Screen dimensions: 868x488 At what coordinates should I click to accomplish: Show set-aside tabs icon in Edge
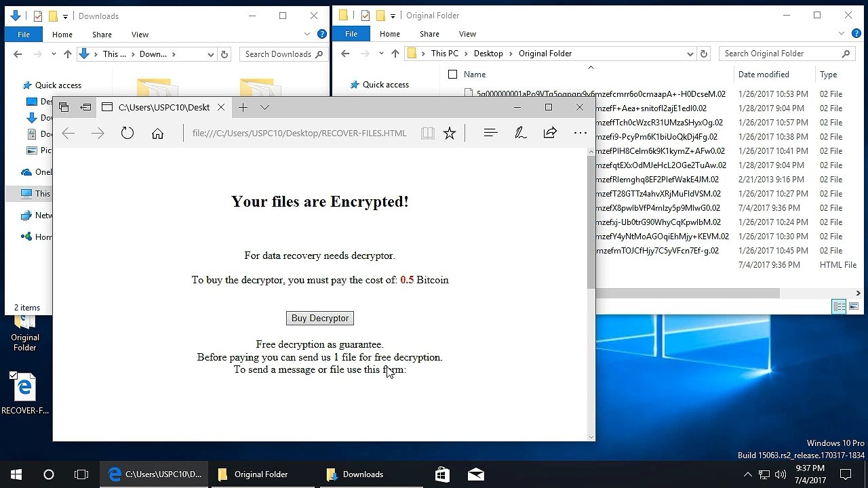(64, 107)
